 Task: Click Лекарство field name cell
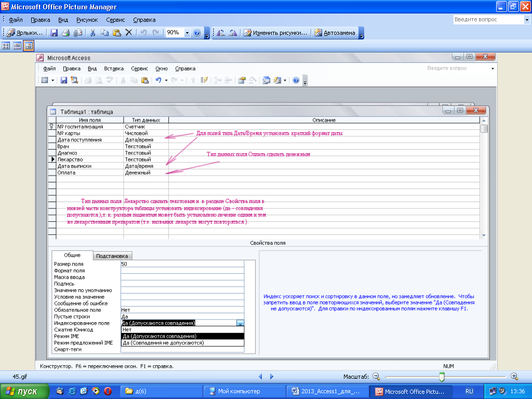click(x=89, y=159)
